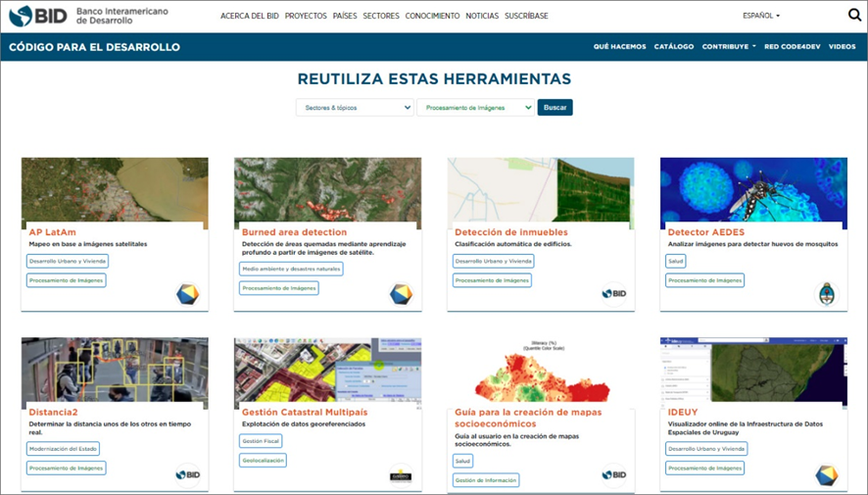The image size is (868, 495).
Task: Expand the ESPAÑOL language selector
Action: pyautogui.click(x=761, y=16)
